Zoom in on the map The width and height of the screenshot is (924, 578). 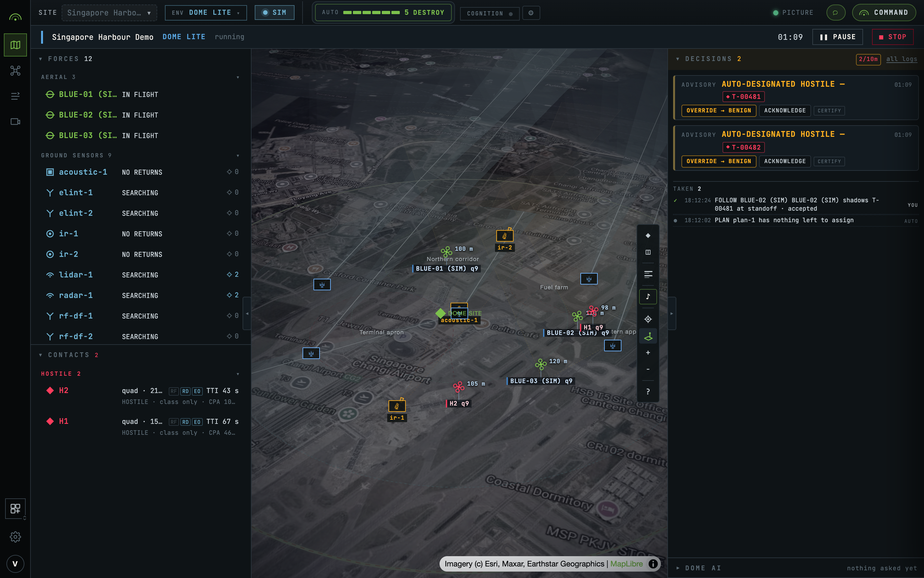coord(648,353)
